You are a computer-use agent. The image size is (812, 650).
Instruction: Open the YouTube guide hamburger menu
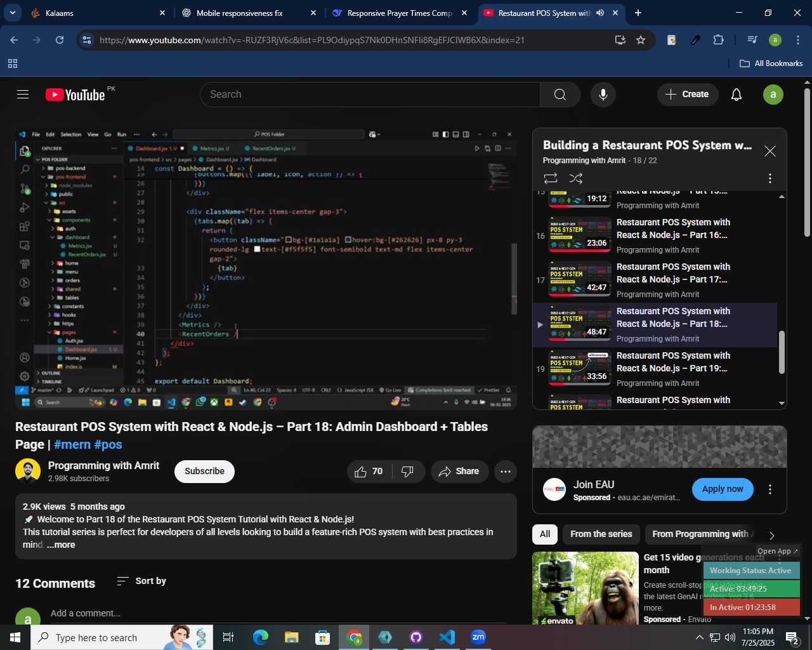click(23, 95)
